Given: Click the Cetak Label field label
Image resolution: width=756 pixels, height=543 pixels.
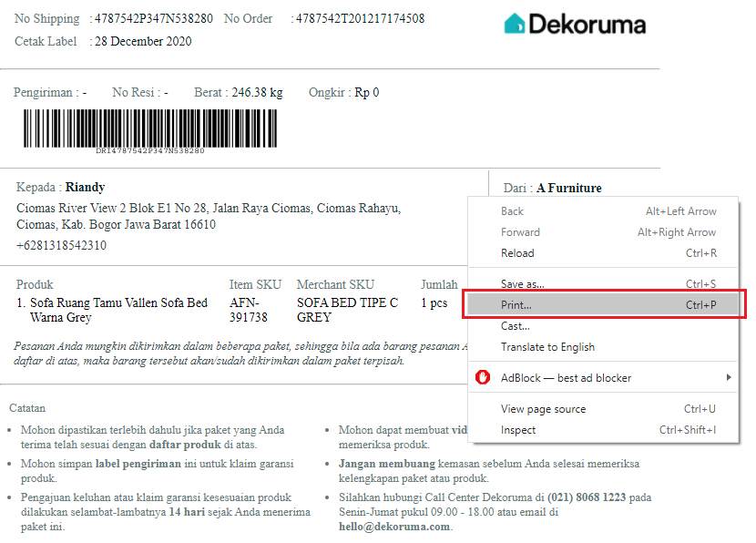Looking at the screenshot, I should coord(46,42).
